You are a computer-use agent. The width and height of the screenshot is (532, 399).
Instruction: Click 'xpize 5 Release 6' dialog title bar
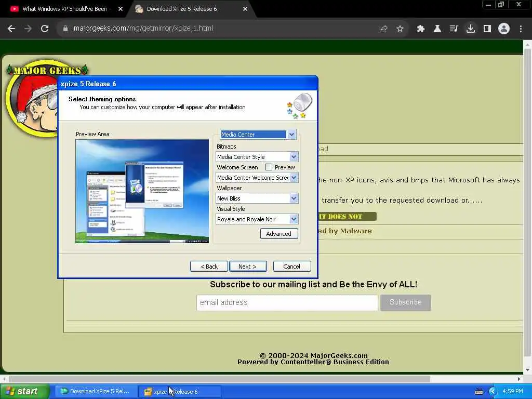click(x=188, y=84)
